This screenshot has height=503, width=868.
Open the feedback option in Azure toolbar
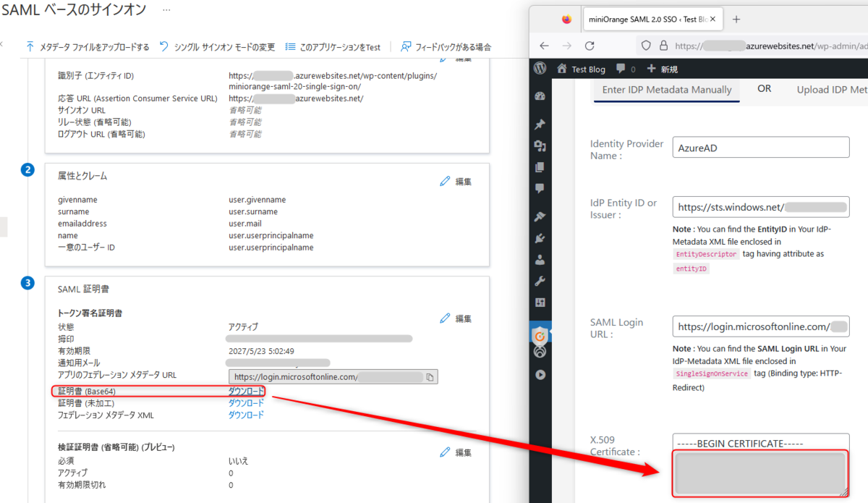(446, 47)
